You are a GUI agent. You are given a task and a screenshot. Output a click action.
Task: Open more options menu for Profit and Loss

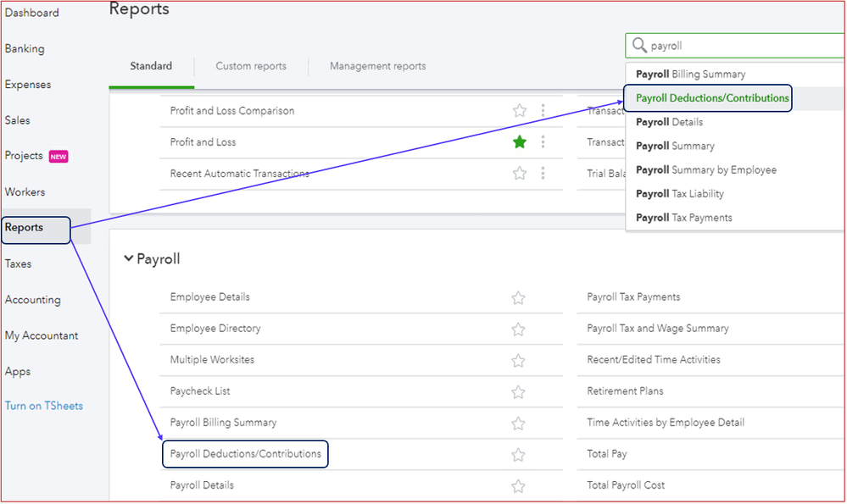(x=543, y=142)
